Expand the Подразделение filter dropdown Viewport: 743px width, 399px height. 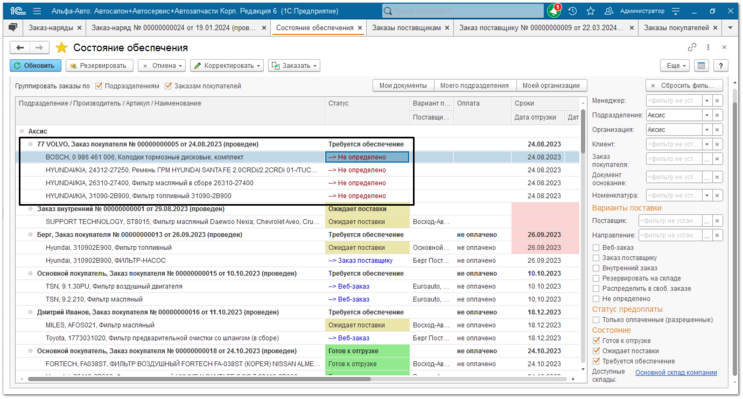707,115
